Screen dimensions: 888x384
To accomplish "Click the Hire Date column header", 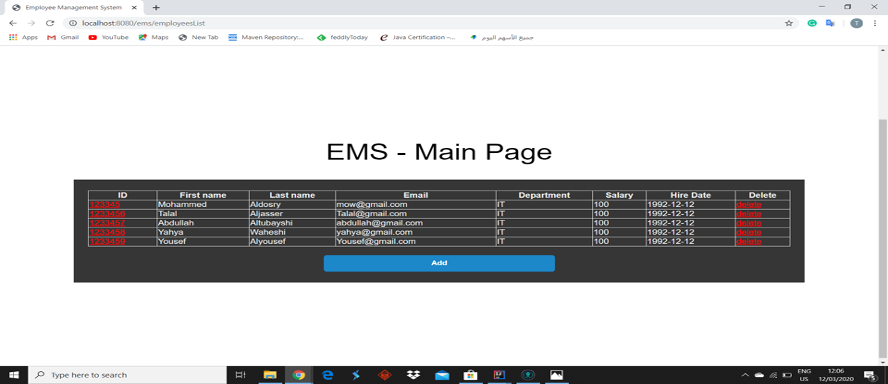I will (x=690, y=195).
